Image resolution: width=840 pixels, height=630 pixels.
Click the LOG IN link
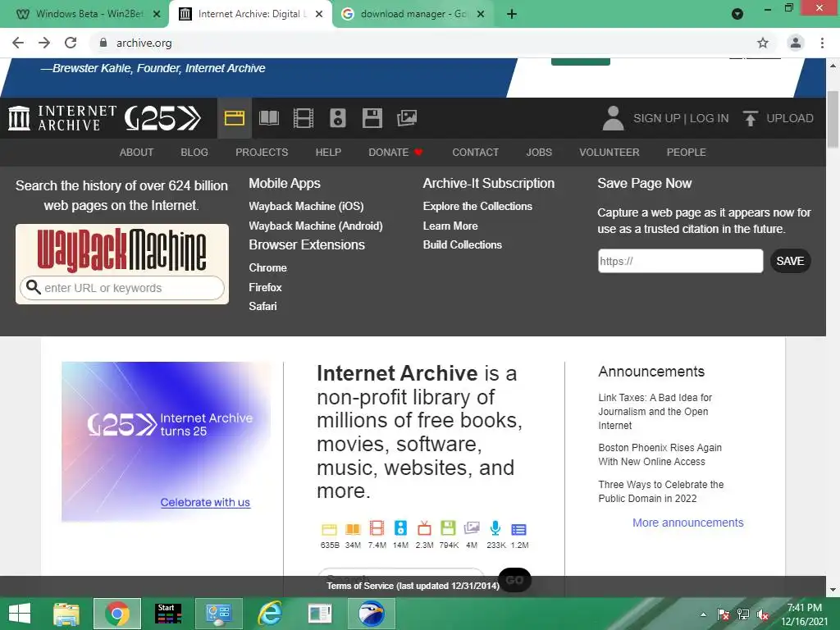point(709,118)
